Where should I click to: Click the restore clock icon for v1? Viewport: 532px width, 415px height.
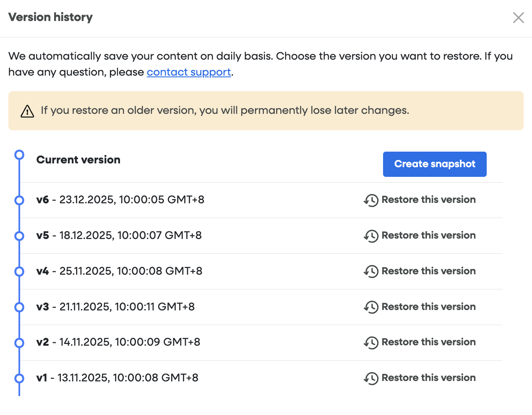371,378
